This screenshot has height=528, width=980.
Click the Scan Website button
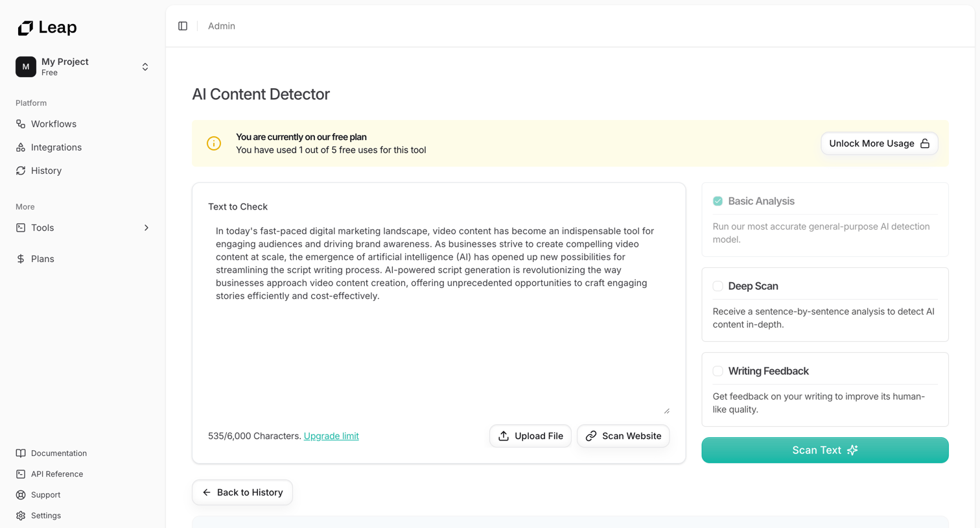coord(623,436)
